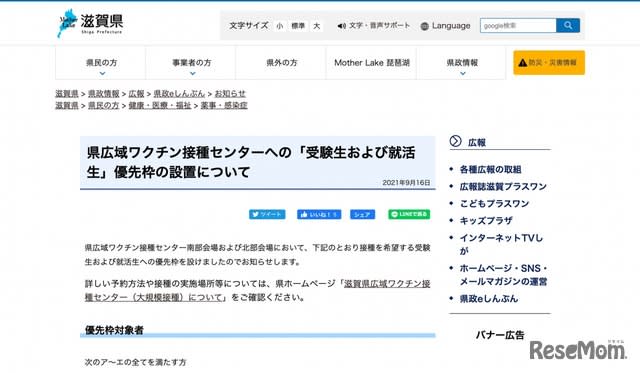Click the 健康・医療・福祉 breadcrumb link
640x373 pixels.
pos(160,105)
